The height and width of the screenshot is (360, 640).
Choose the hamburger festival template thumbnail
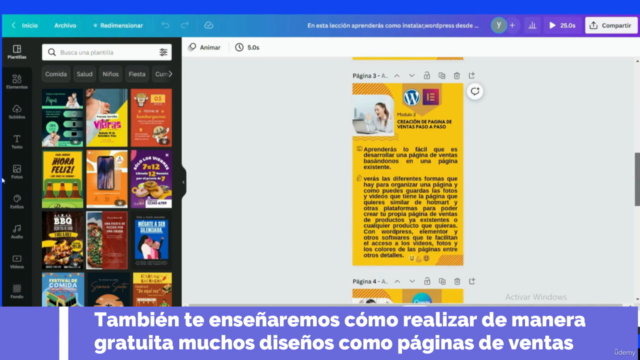151,118
